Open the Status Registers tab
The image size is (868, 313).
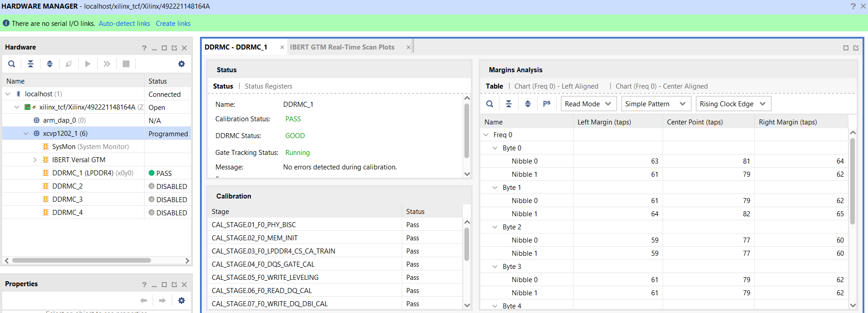click(x=268, y=86)
